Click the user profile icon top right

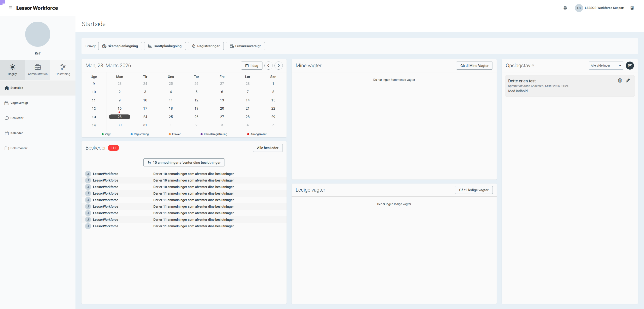(x=632, y=8)
